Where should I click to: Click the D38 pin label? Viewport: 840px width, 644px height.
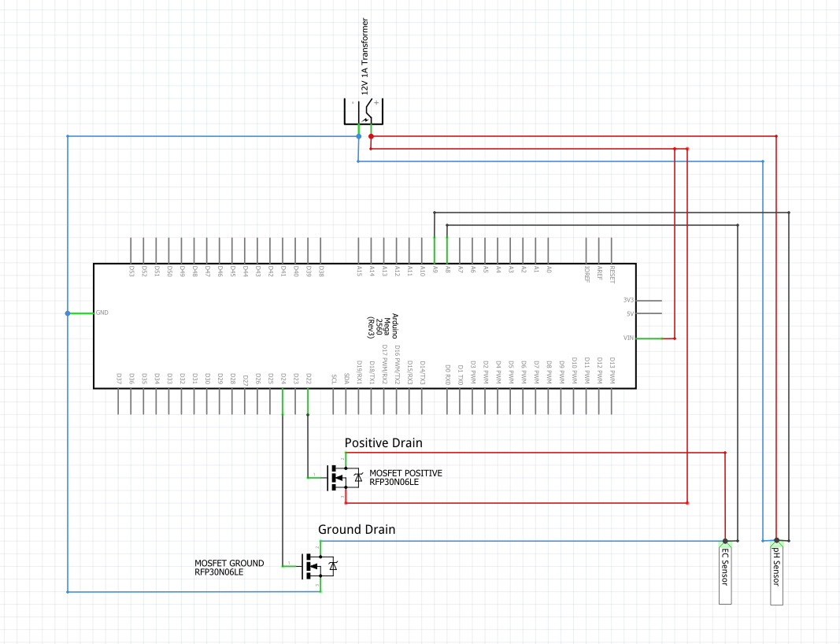321,271
